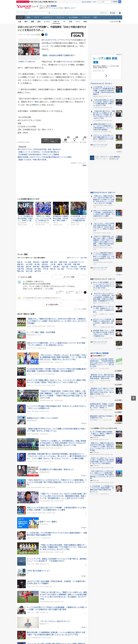Viewport: 138px width, 644px height.
Task: Share the comment on X
Action: [x=85, y=292]
